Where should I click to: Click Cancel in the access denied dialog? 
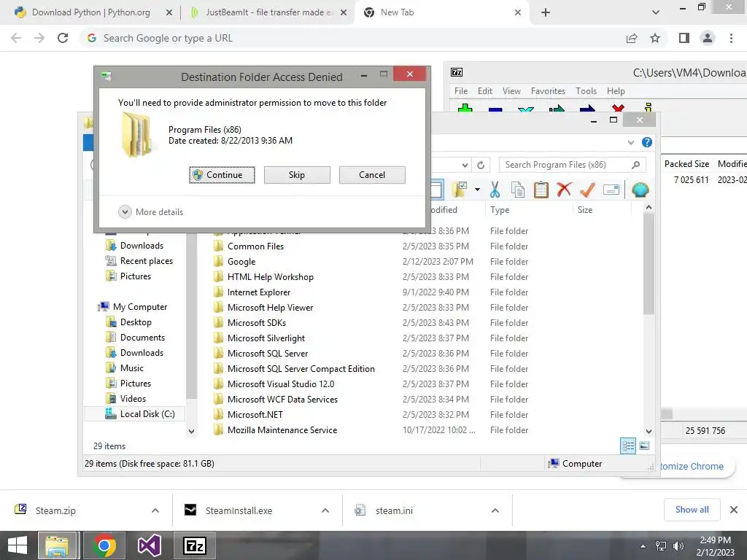372,175
